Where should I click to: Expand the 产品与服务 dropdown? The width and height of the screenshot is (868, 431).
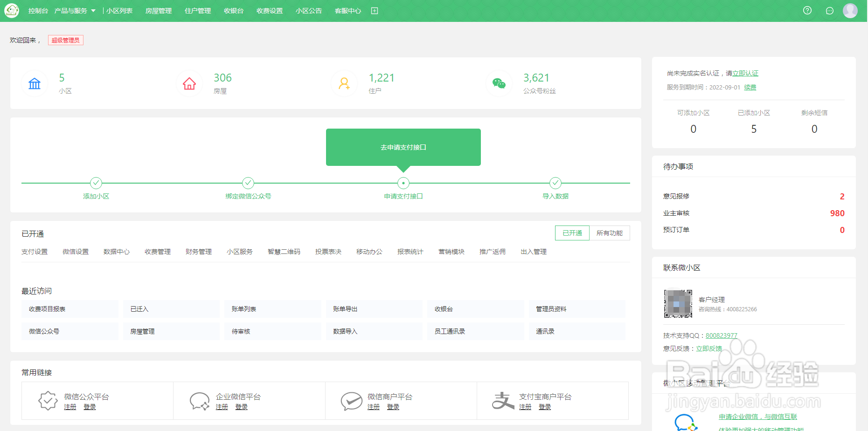point(75,11)
